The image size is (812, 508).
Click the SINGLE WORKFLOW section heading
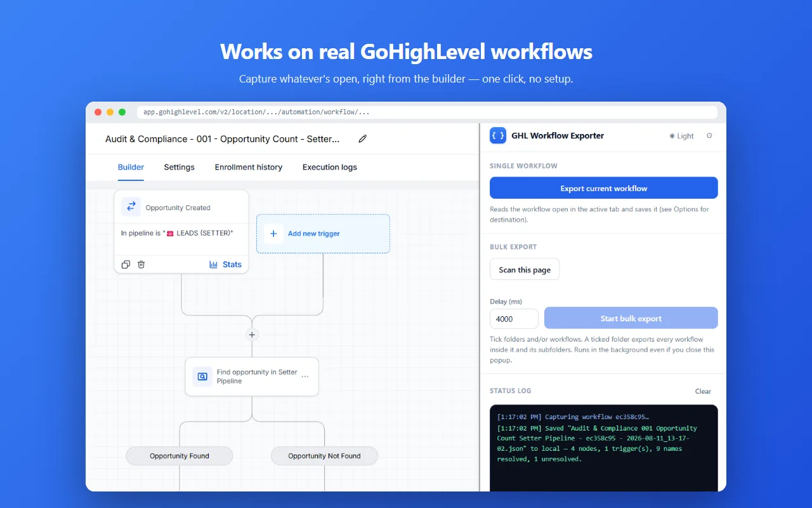(523, 166)
